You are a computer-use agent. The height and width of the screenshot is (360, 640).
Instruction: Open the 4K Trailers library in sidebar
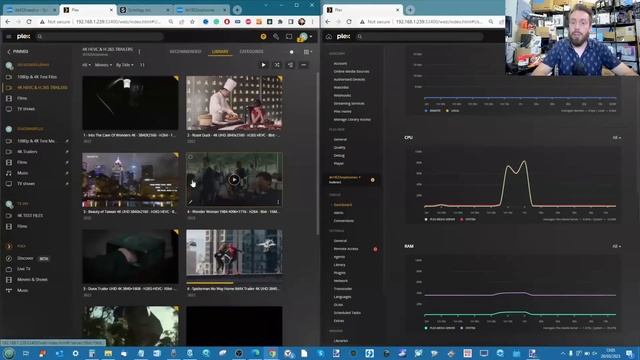tap(27, 152)
